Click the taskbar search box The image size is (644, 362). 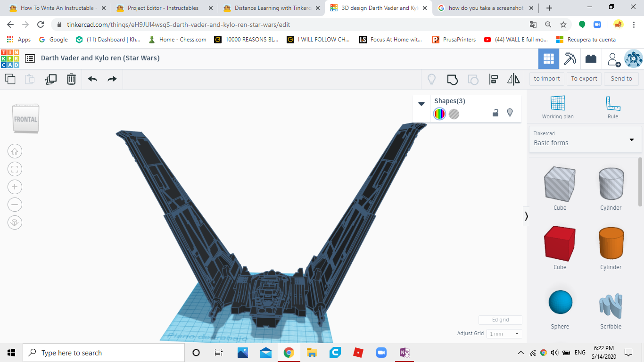(104, 353)
